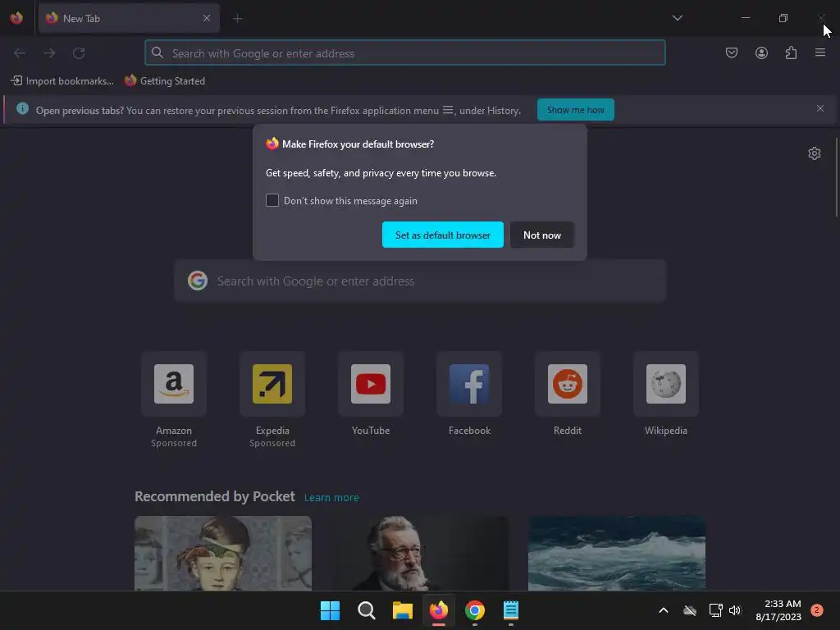
Task: Open the Firefox account icon
Action: click(x=761, y=53)
